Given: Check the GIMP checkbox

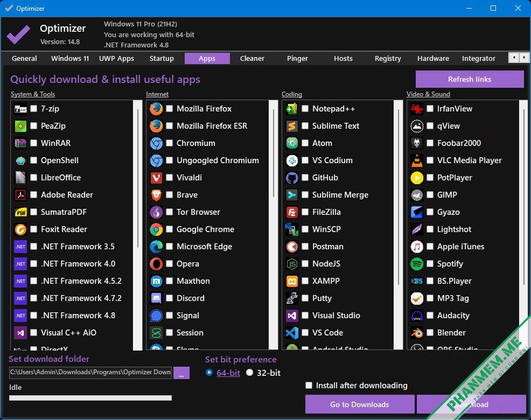Looking at the screenshot, I should point(430,194).
